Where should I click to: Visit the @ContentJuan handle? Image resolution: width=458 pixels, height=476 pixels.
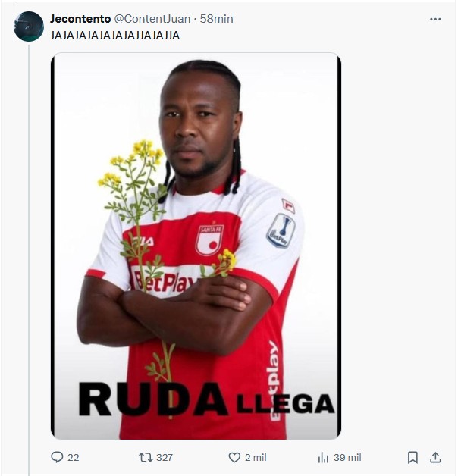coord(152,19)
